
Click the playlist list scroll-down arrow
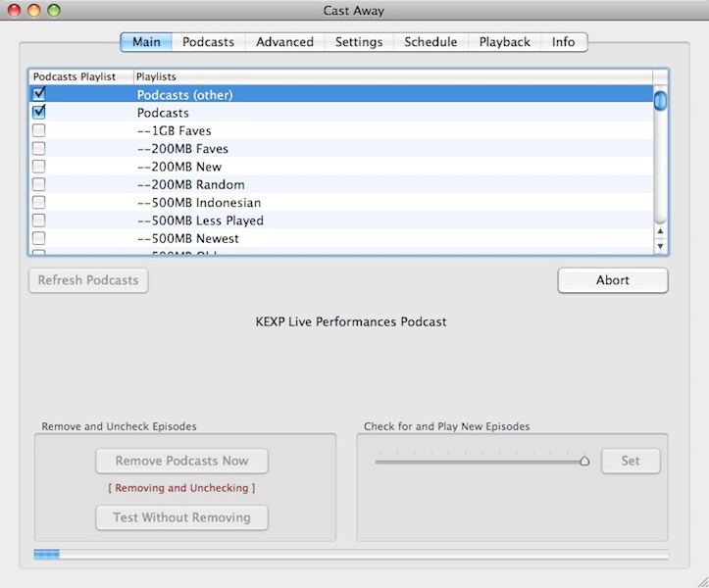[660, 246]
